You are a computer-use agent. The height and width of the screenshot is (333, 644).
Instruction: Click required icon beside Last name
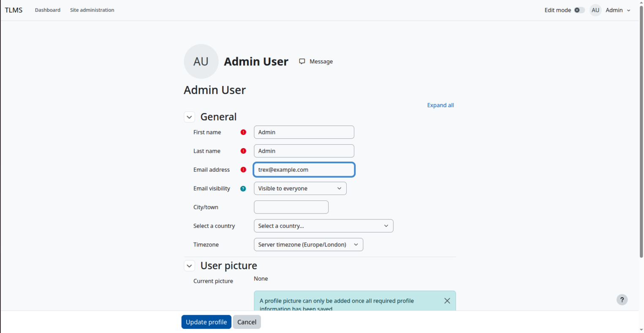pyautogui.click(x=243, y=151)
